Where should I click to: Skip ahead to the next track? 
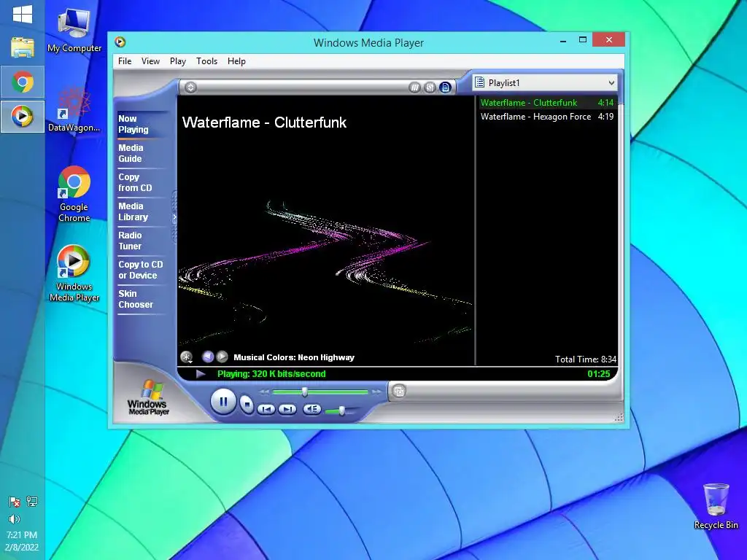(x=287, y=409)
